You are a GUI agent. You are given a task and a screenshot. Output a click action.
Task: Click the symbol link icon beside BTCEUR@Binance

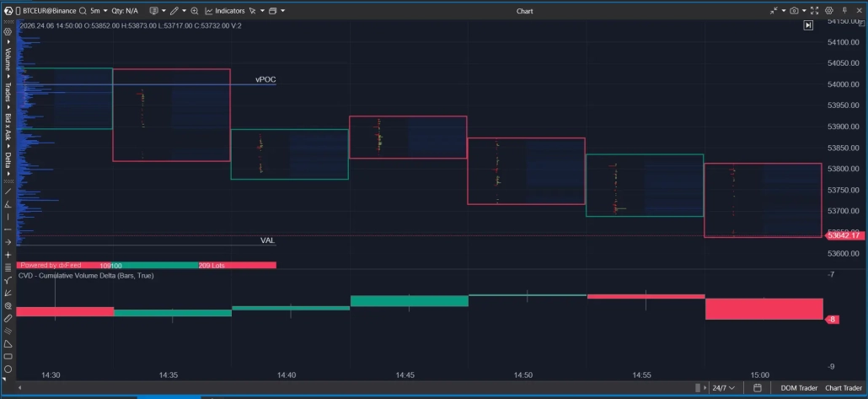click(x=19, y=10)
